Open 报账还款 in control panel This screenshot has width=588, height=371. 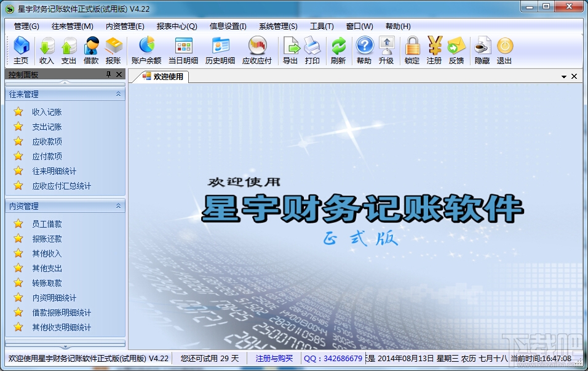coord(47,239)
